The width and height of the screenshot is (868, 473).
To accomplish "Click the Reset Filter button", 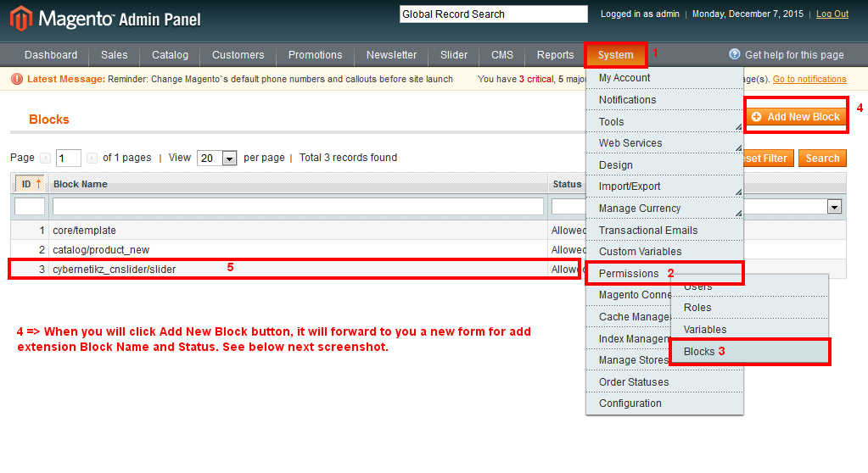I will click(769, 159).
